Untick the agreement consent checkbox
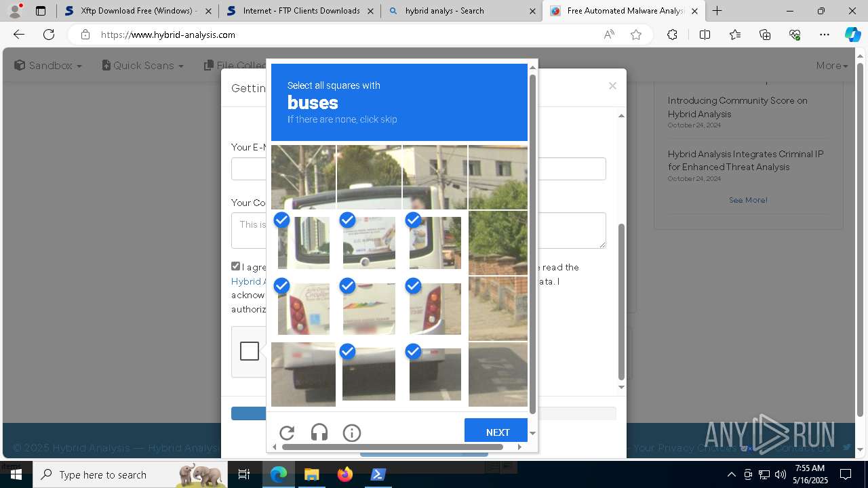 (236, 266)
